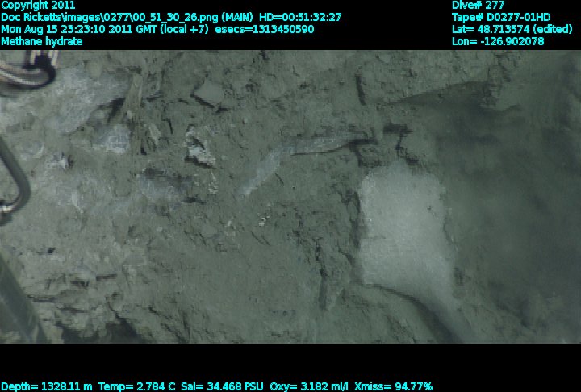
Task: Select the Depth= 1328.11 m readout
Action: click(x=47, y=386)
